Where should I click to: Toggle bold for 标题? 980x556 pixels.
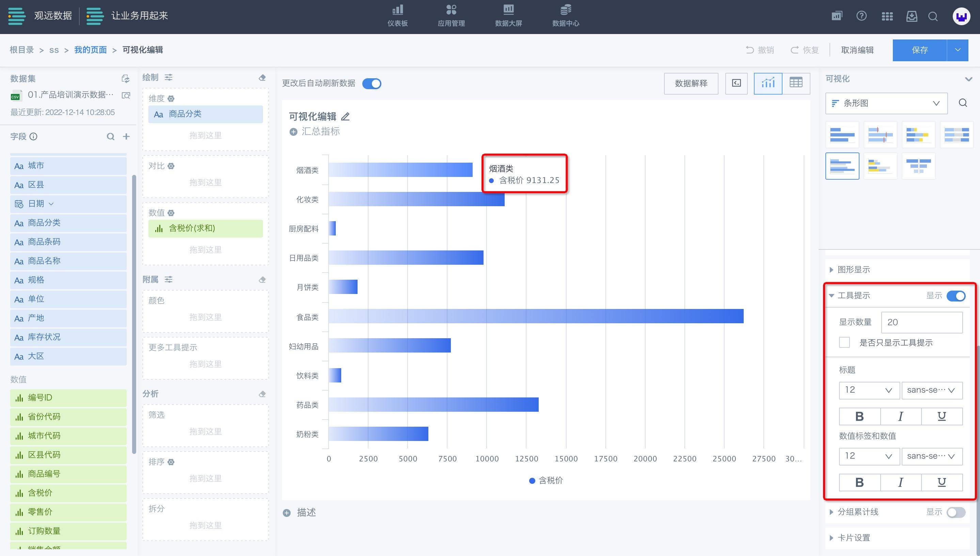click(860, 416)
